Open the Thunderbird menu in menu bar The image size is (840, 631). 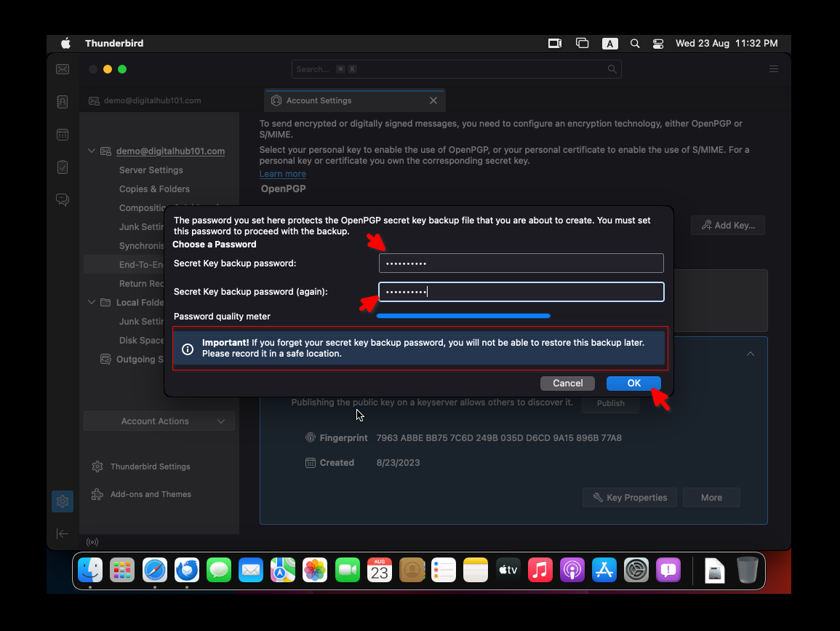[114, 44]
